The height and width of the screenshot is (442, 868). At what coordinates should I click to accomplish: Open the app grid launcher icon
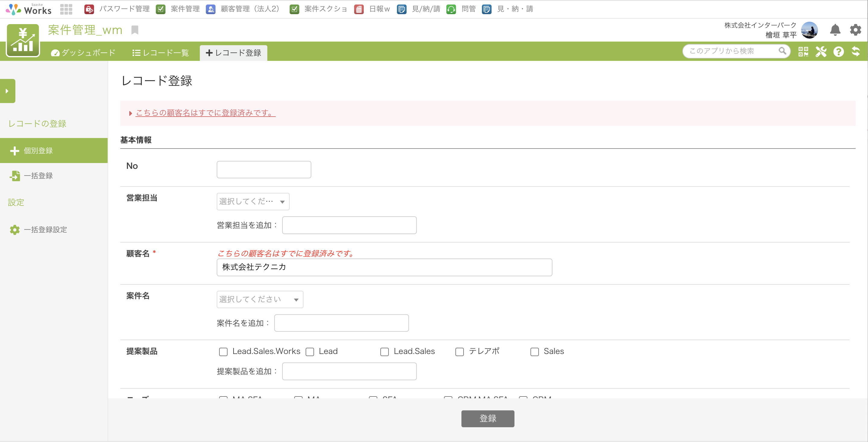[x=66, y=9]
